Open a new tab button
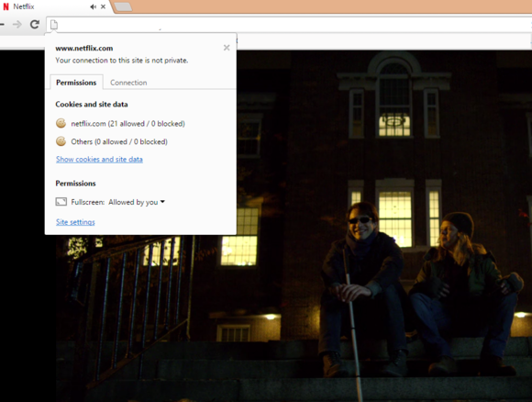 (123, 6)
